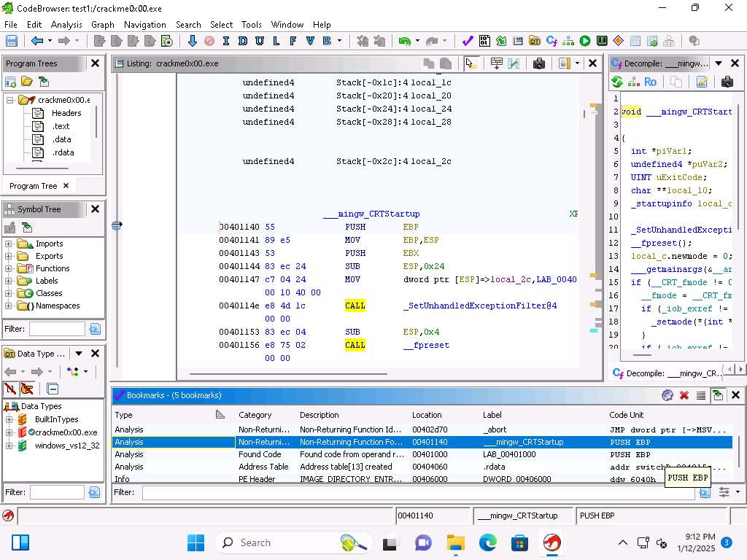This screenshot has width=747, height=560.
Task: Click the Decompile panel refresh icon
Action: [617, 82]
